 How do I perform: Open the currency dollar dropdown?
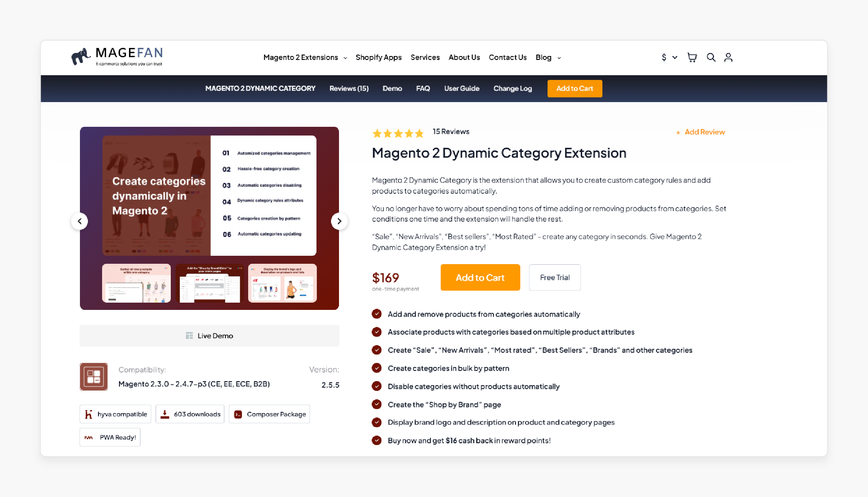click(x=669, y=57)
